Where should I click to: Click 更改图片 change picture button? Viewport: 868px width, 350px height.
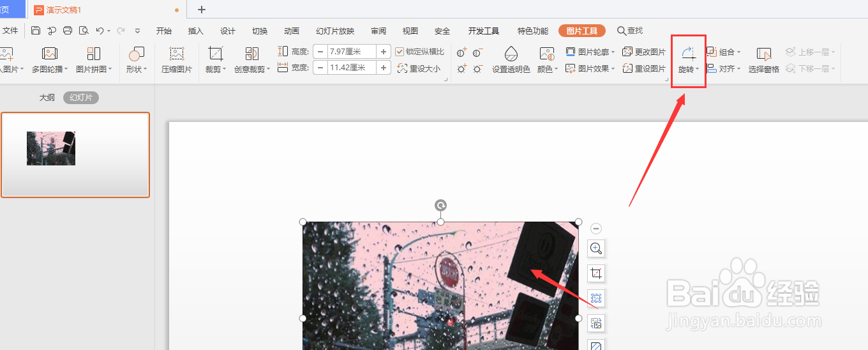644,52
